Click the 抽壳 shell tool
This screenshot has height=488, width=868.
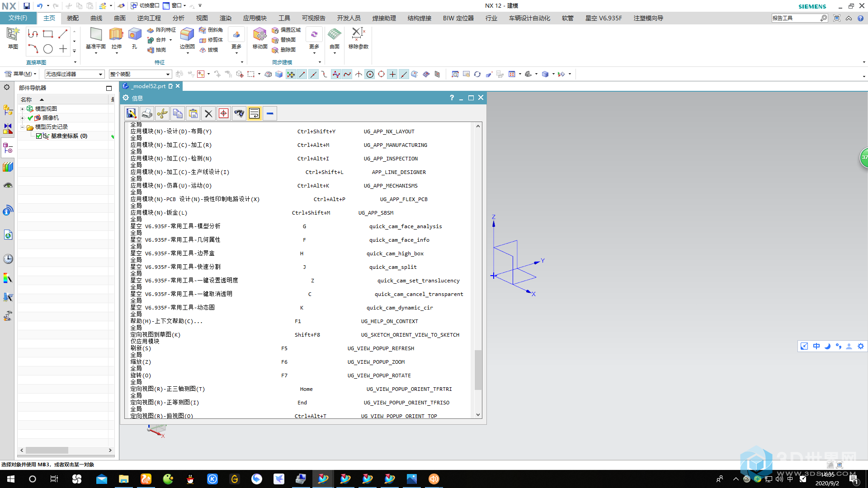157,50
